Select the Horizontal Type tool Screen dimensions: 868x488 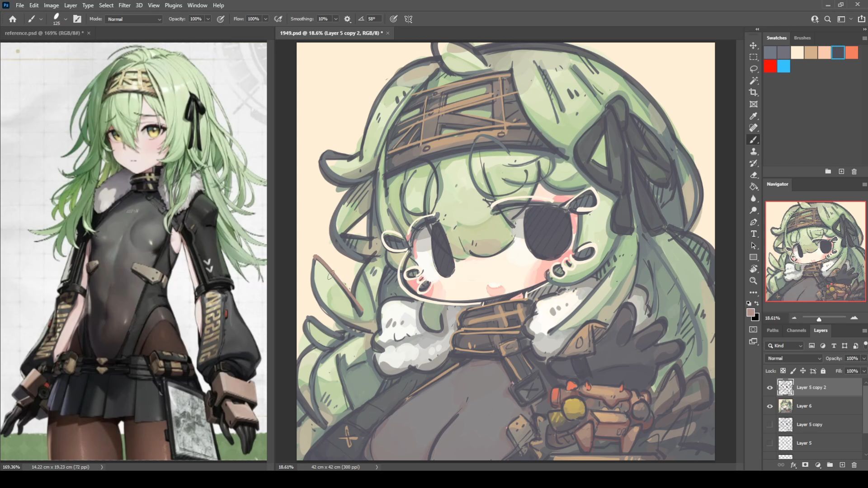[753, 234]
